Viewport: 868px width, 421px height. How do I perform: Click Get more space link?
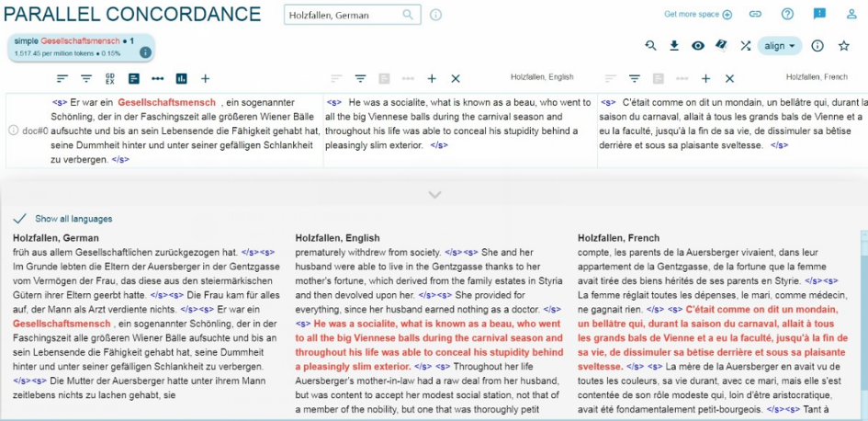click(x=698, y=15)
